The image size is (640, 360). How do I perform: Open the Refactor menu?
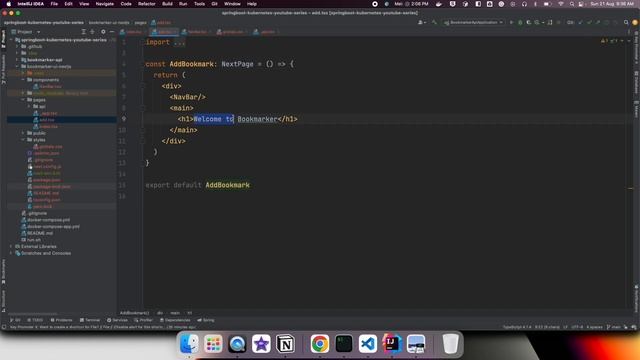[x=147, y=4]
